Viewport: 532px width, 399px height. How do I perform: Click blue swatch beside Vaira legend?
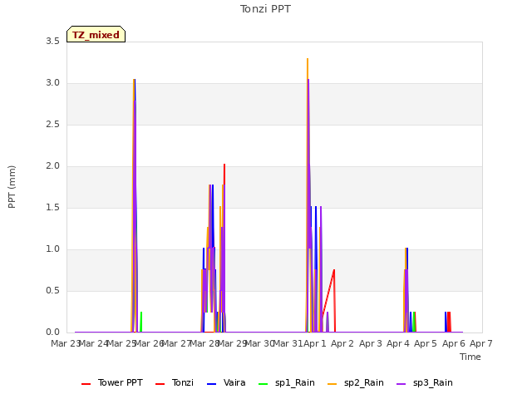tap(211, 384)
